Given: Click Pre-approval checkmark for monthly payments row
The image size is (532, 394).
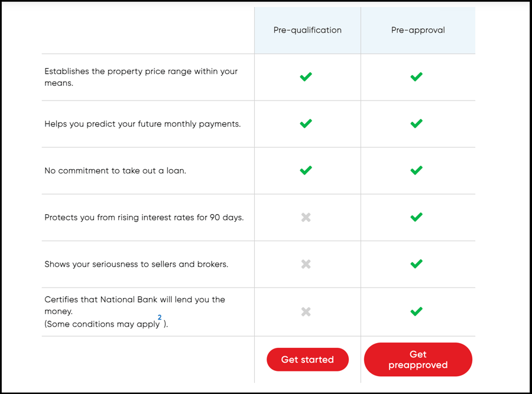Looking at the screenshot, I should point(417,124).
